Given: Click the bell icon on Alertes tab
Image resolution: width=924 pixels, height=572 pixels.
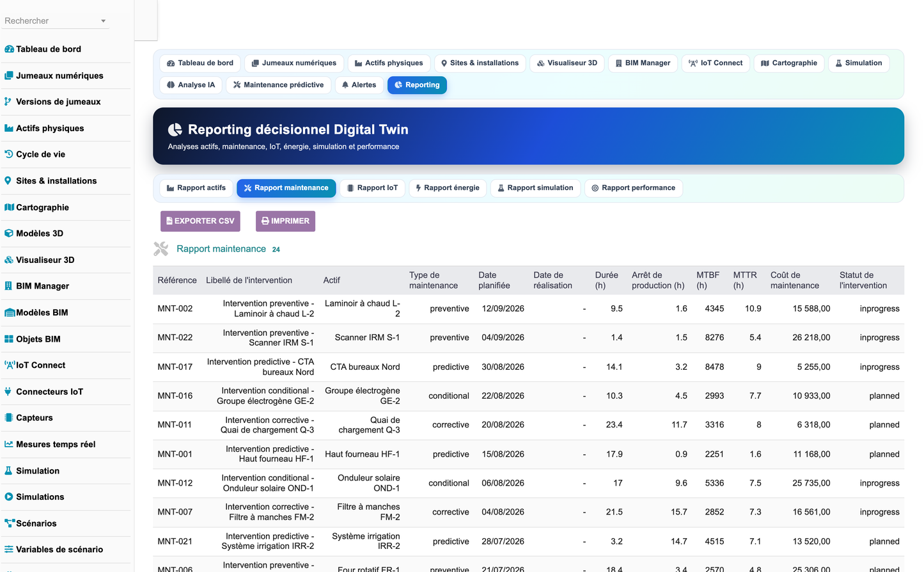Looking at the screenshot, I should (345, 85).
